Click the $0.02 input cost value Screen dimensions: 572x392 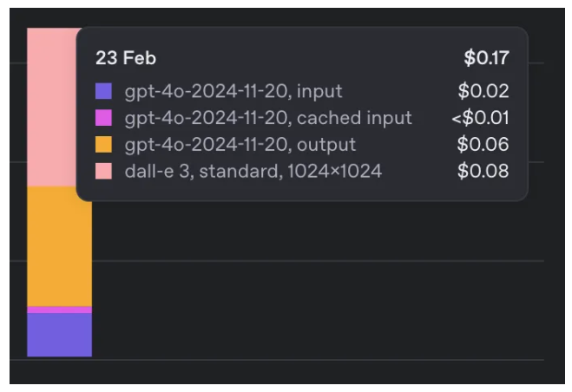click(x=483, y=91)
